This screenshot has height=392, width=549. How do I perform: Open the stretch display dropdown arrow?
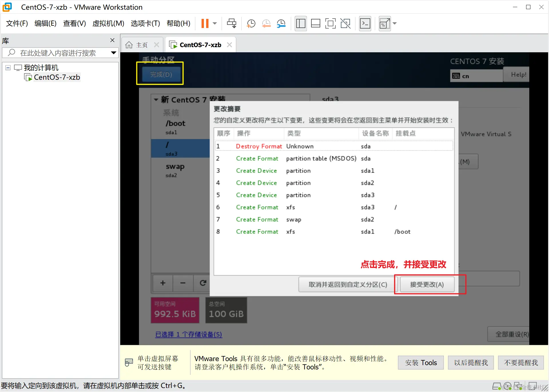pos(395,23)
